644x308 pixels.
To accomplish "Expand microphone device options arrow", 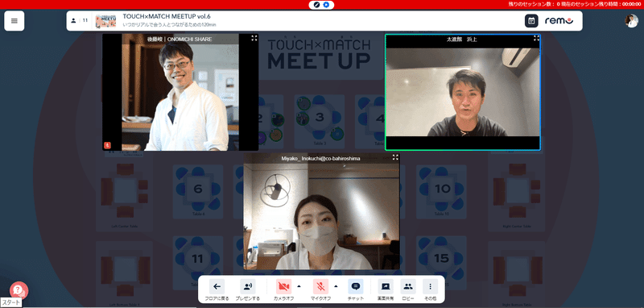I will click(336, 285).
